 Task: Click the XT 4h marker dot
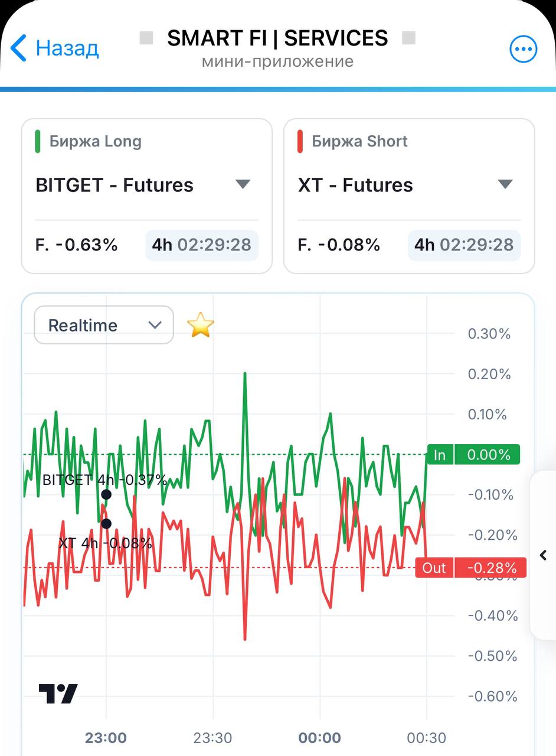point(106,523)
